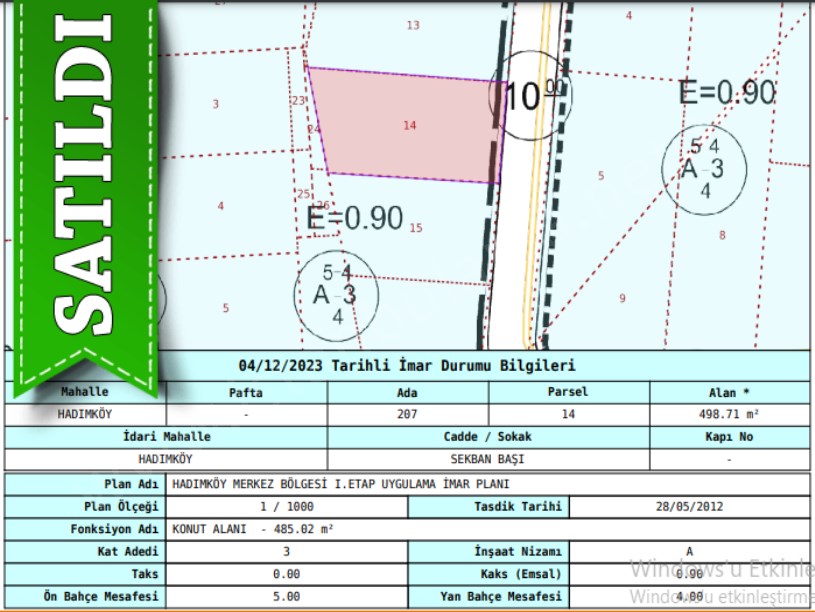The width and height of the screenshot is (815, 612).
Task: Select the pink highlighted parcel 14
Action: [409, 126]
